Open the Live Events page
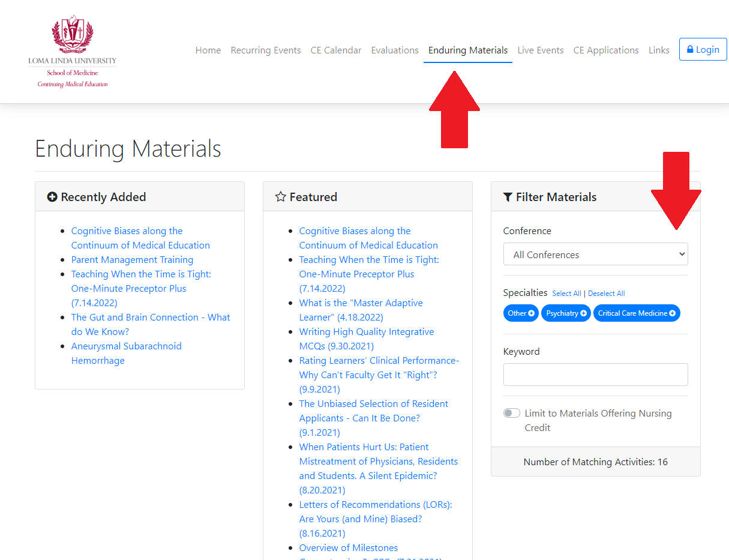Image resolution: width=729 pixels, height=560 pixels. (x=540, y=50)
